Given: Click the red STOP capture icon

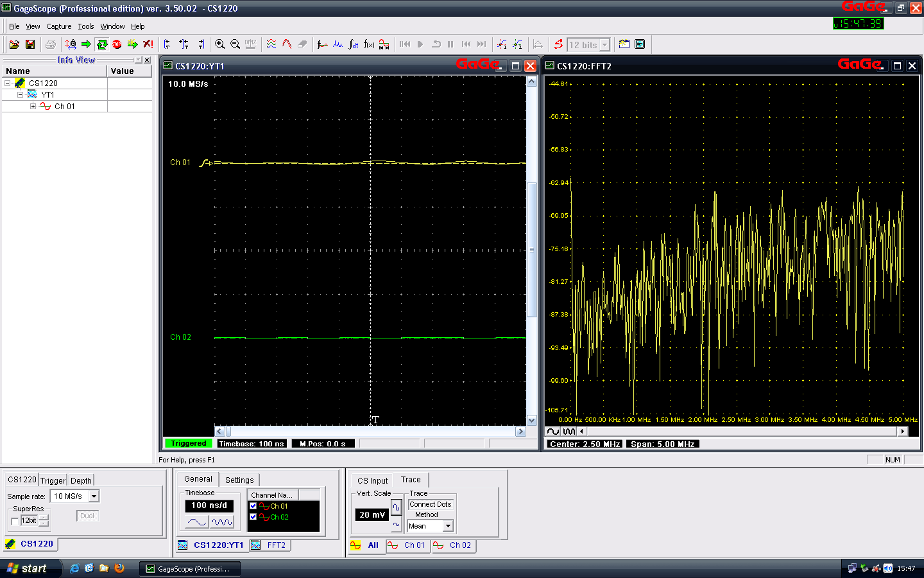Looking at the screenshot, I should coord(117,44).
